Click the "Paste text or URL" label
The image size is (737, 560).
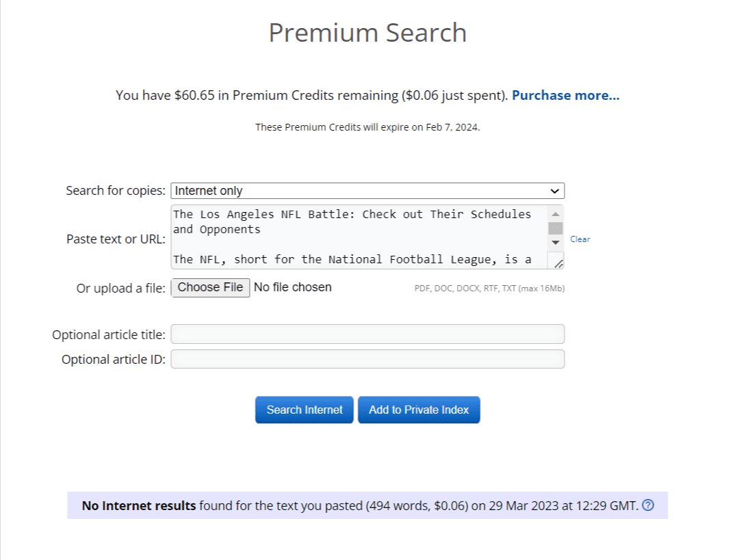116,239
